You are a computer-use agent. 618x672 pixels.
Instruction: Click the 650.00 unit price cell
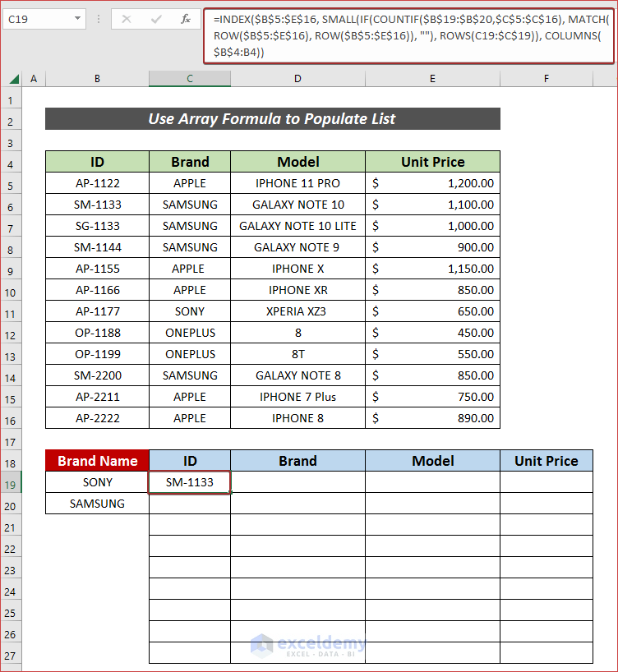click(432, 311)
